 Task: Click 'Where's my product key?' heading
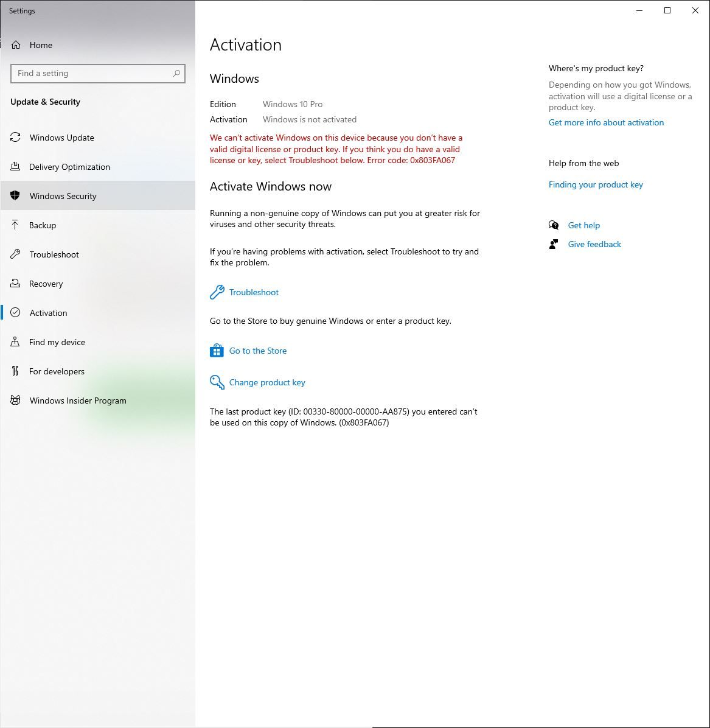click(x=596, y=69)
